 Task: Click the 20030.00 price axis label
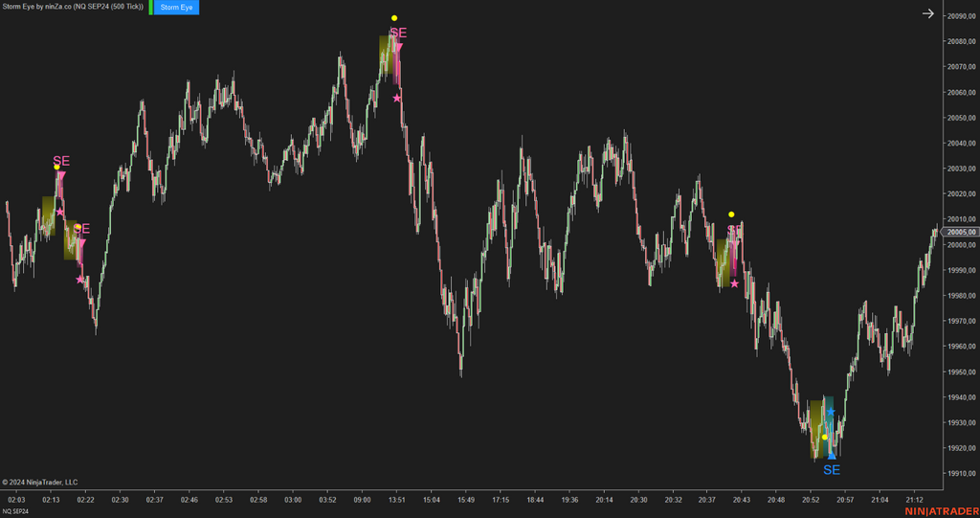(x=963, y=169)
